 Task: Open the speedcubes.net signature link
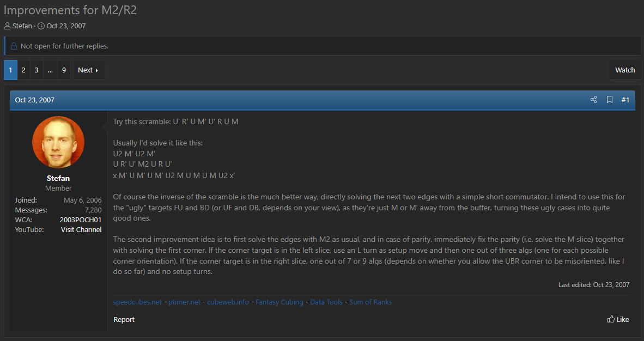(x=137, y=302)
